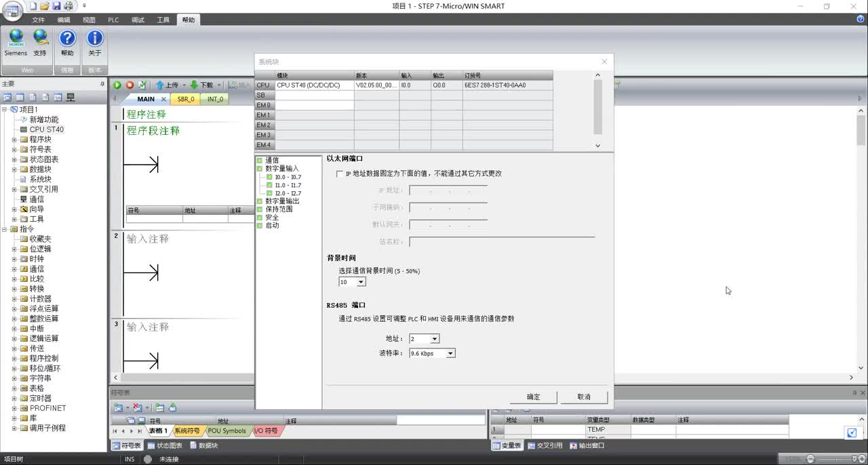Select 启动 in system block tree
868x465 pixels.
coord(272,226)
